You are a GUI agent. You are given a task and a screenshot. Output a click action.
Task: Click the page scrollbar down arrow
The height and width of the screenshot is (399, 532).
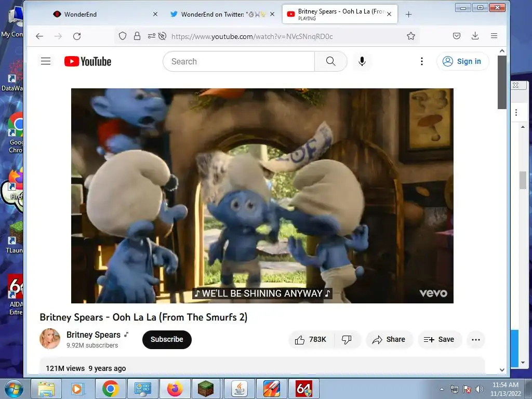pos(502,370)
